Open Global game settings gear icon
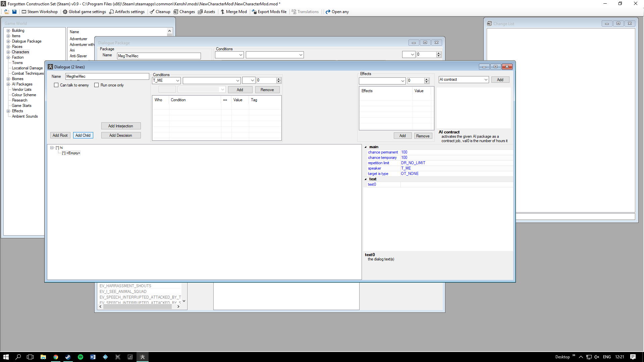This screenshot has height=362, width=644. 65,12
